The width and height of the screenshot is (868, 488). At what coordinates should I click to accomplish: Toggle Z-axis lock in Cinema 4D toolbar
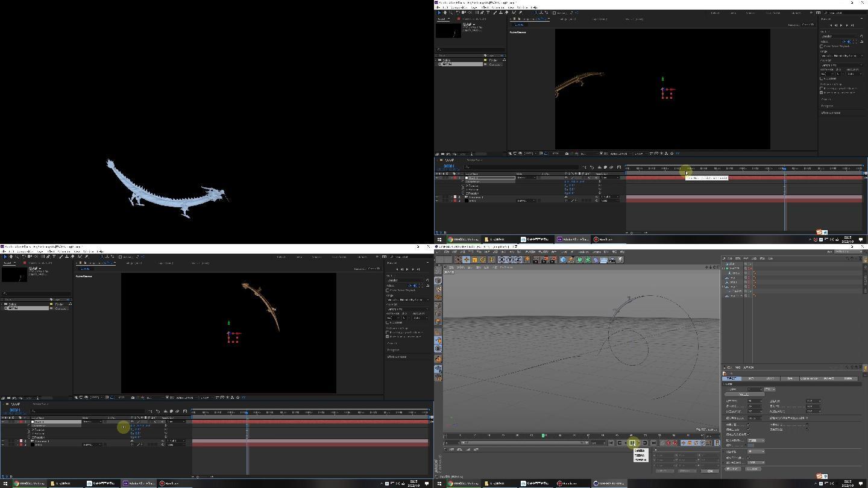click(x=518, y=260)
